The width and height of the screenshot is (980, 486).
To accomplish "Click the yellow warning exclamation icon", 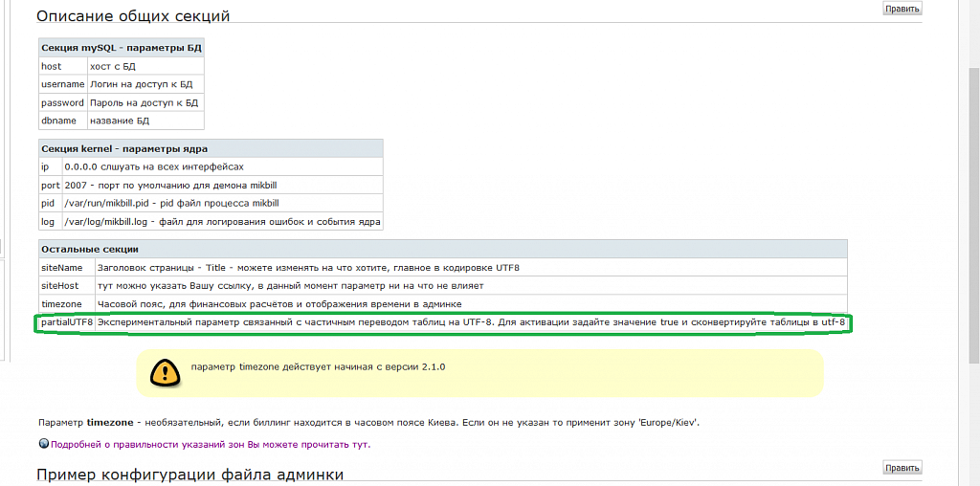I will 165,373.
